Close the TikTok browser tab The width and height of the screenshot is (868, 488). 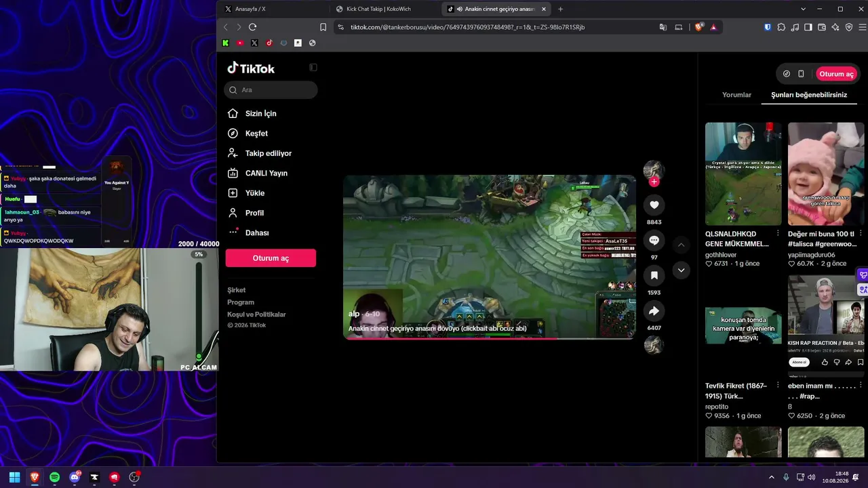click(544, 9)
